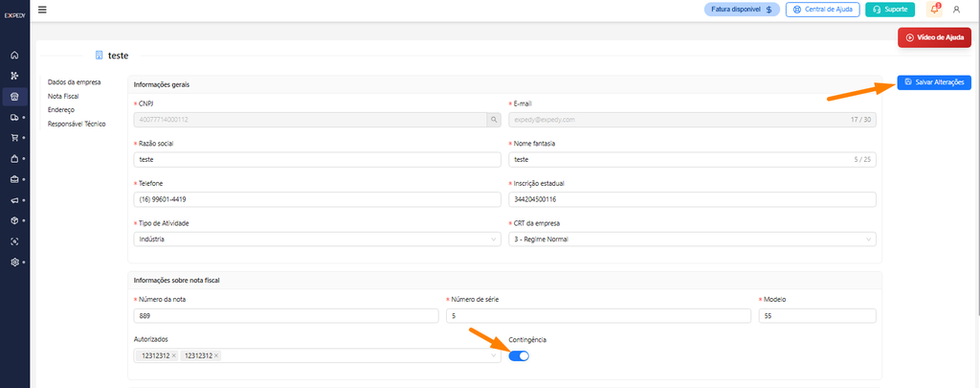Open the notification bell icon
Viewport: 980px width, 388px height.
(x=934, y=10)
